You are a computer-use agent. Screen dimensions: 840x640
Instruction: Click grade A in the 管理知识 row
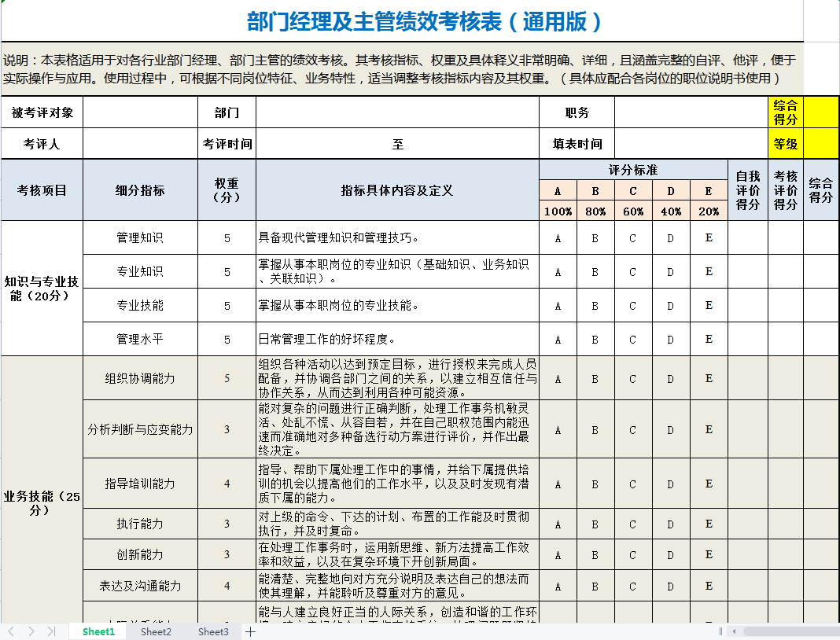click(558, 237)
